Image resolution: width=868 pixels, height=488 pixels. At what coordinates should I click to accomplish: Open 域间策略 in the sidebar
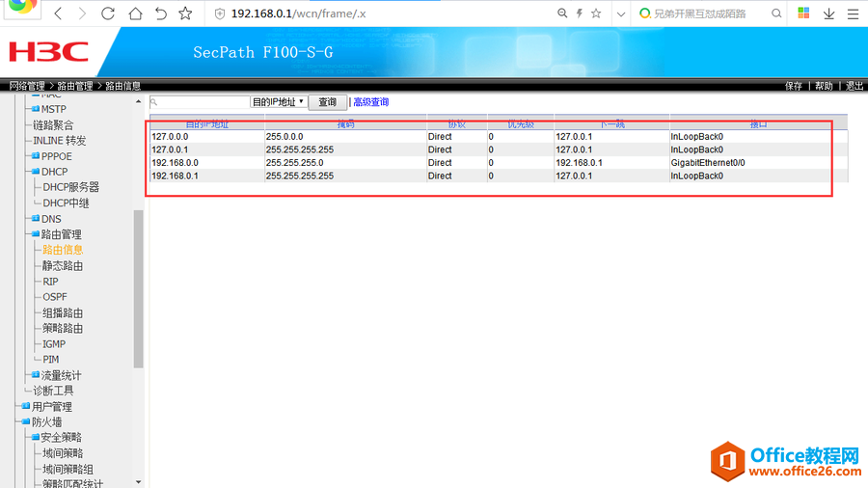click(x=63, y=453)
